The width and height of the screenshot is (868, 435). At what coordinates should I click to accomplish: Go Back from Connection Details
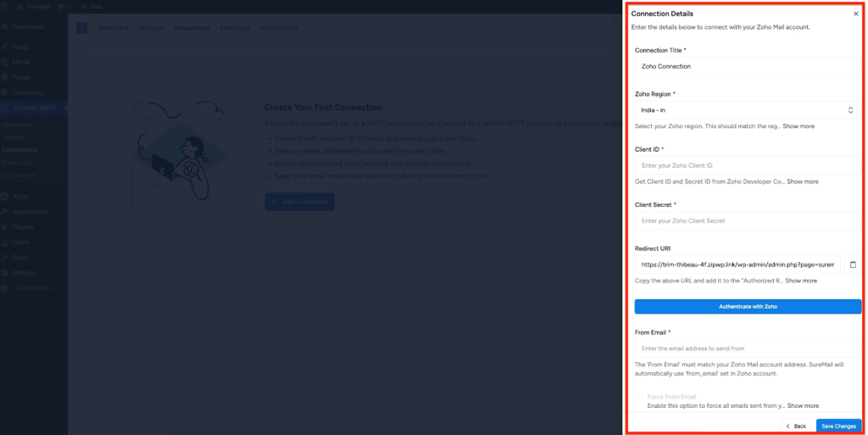(x=796, y=427)
